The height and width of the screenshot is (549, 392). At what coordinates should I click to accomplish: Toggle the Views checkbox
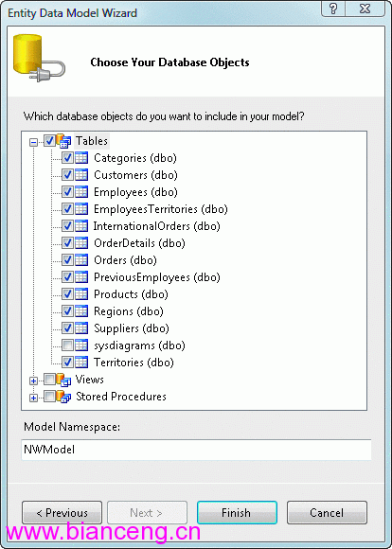click(49, 380)
